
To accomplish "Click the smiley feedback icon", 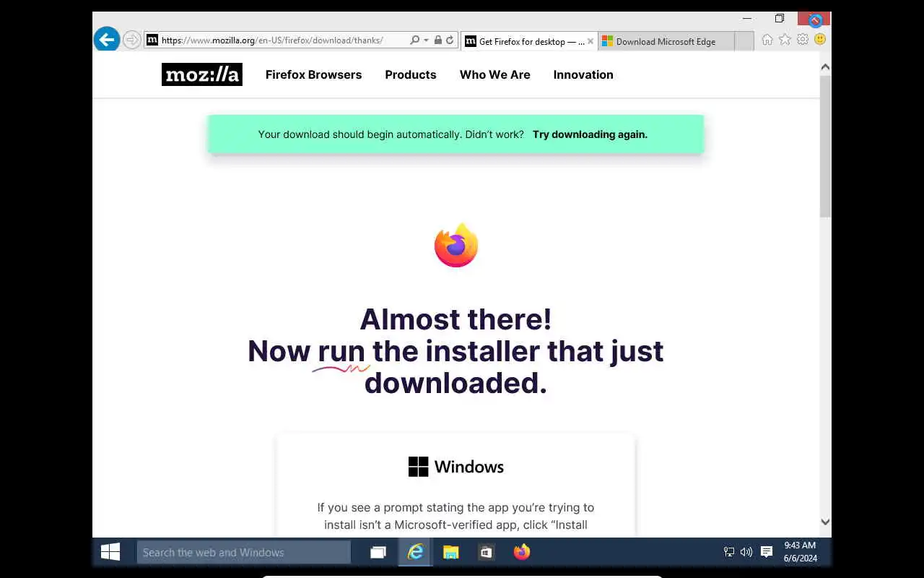I will point(819,40).
